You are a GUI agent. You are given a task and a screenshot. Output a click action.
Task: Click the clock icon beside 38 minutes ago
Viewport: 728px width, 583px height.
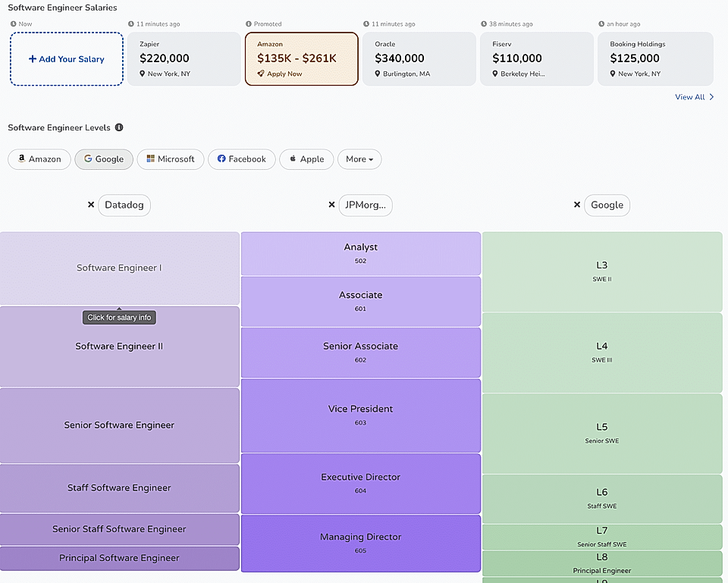pos(484,24)
